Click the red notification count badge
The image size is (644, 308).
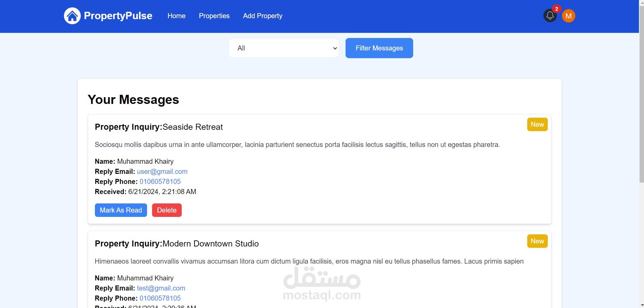(557, 9)
